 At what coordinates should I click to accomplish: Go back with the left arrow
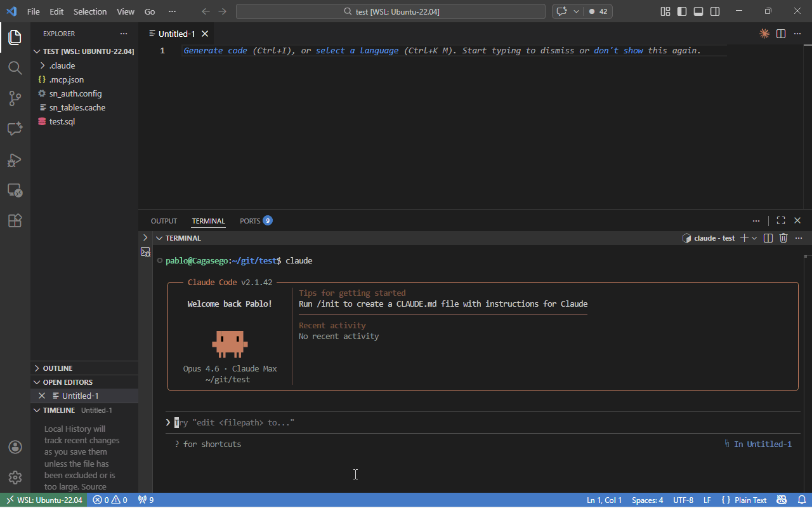[206, 11]
